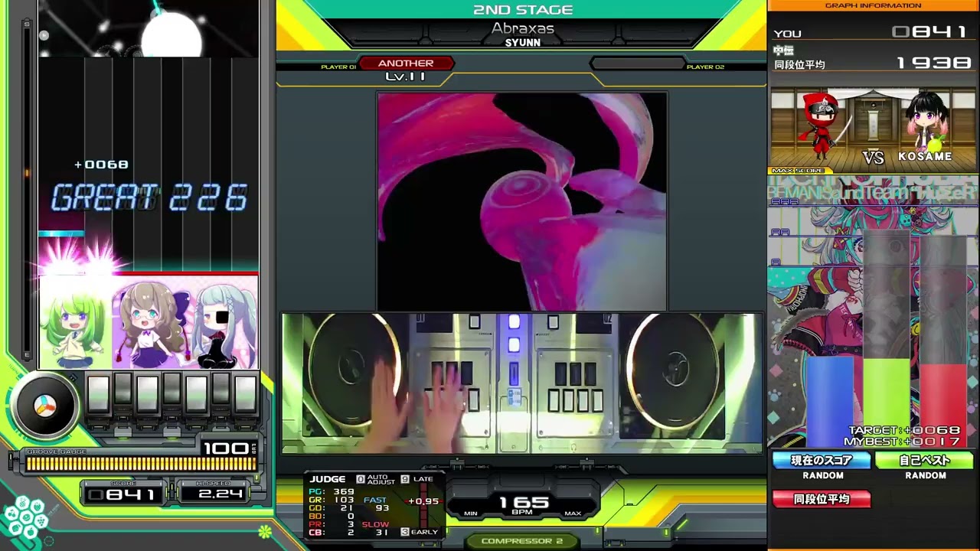Click the CB 2 judge row
The height and width of the screenshot is (551, 980).
pos(332,533)
